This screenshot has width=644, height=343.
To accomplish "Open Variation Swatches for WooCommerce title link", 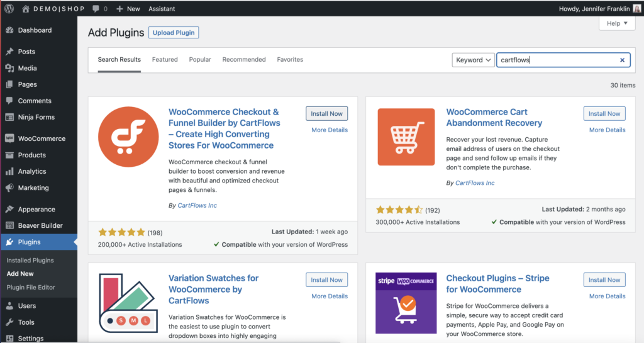I will coord(214,289).
